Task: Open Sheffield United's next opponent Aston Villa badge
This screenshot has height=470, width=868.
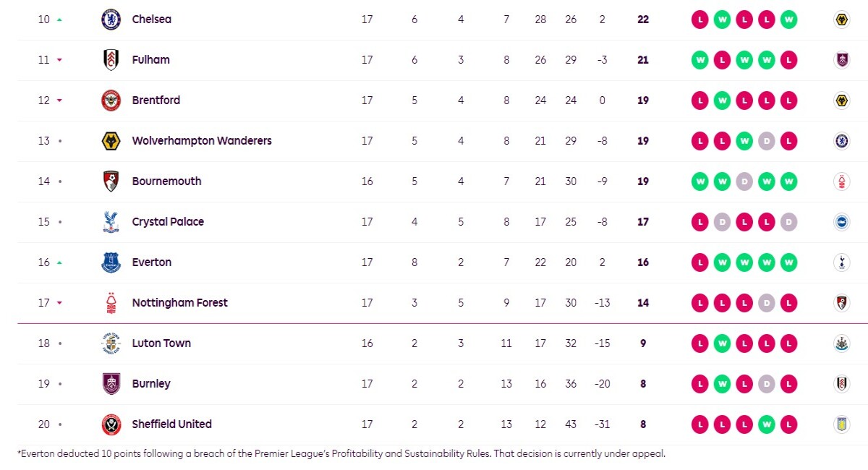Action: [841, 424]
